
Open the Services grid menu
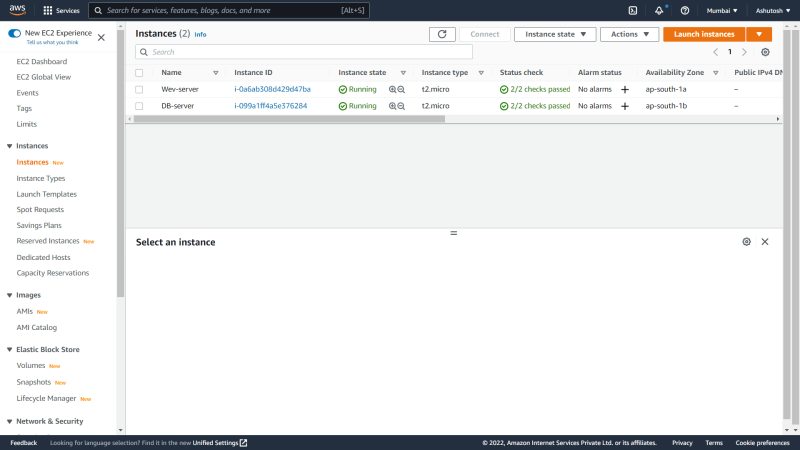click(x=61, y=10)
